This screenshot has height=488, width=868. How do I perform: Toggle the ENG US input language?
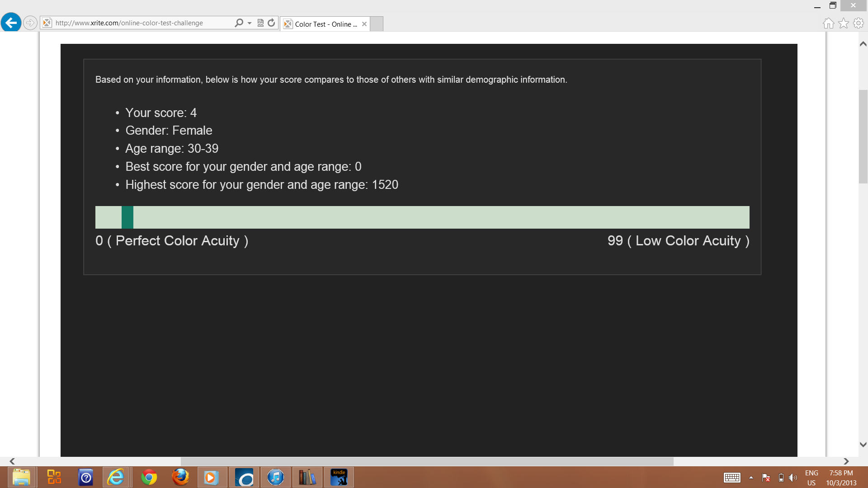[x=811, y=478]
